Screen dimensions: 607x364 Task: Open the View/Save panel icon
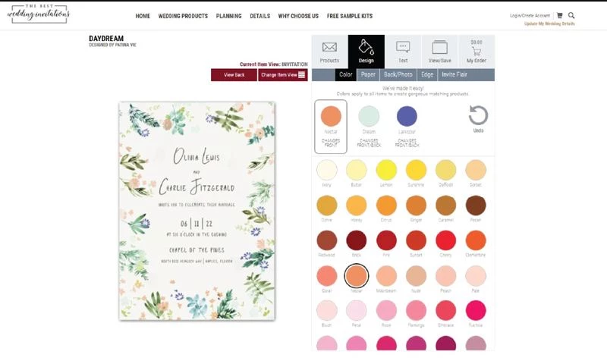(439, 51)
